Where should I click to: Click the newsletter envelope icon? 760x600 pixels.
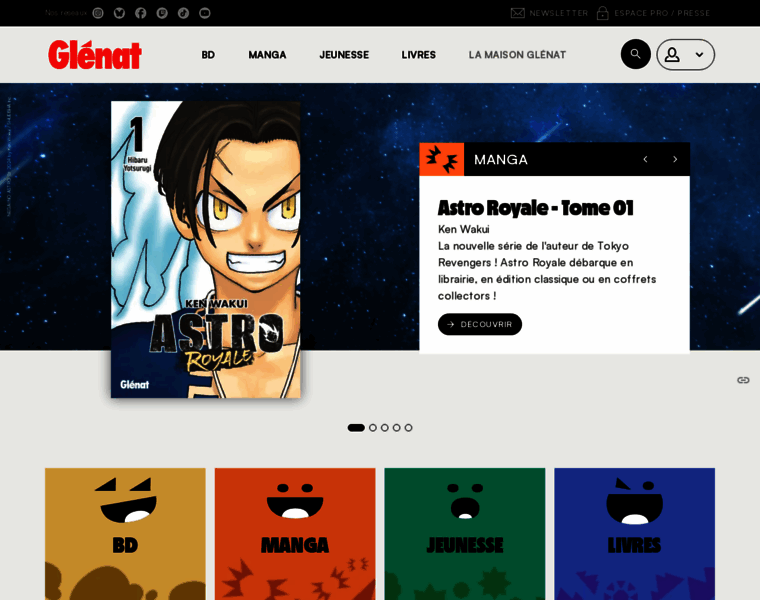[x=518, y=13]
